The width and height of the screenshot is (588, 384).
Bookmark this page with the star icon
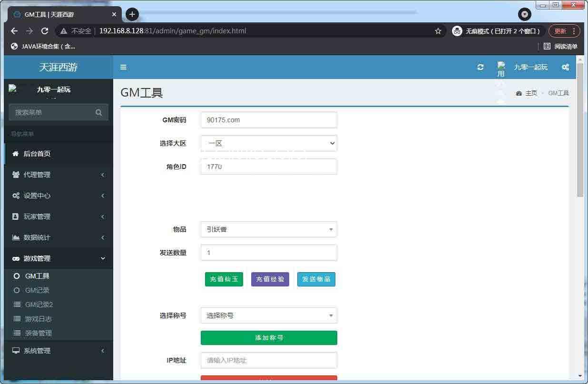[438, 31]
